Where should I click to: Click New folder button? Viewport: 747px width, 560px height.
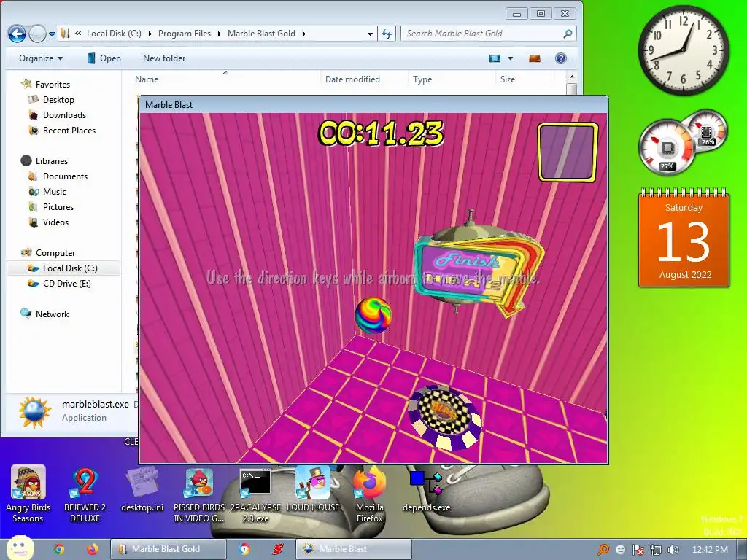[164, 58]
